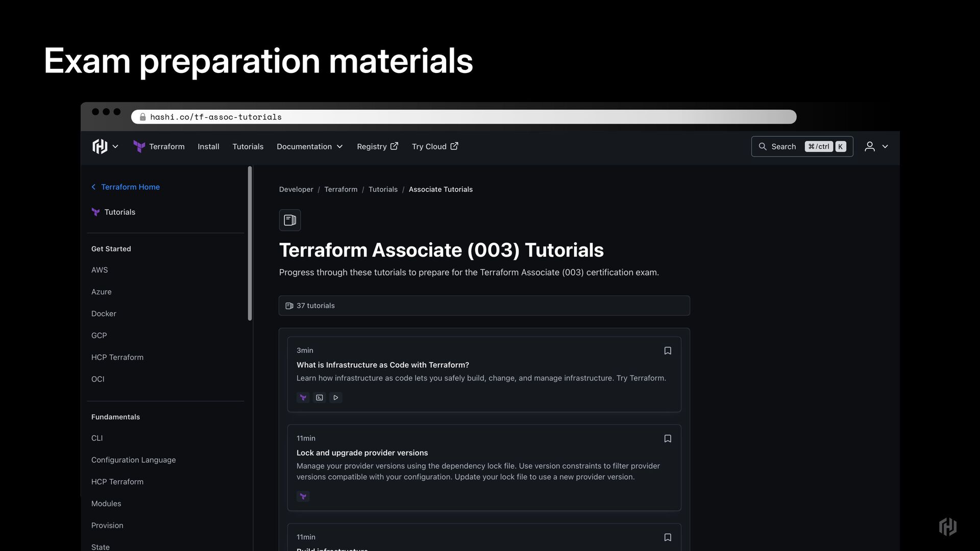The image size is (980, 551).
Task: Click the Terraform icon beside sidebar Tutorials
Action: click(x=95, y=212)
